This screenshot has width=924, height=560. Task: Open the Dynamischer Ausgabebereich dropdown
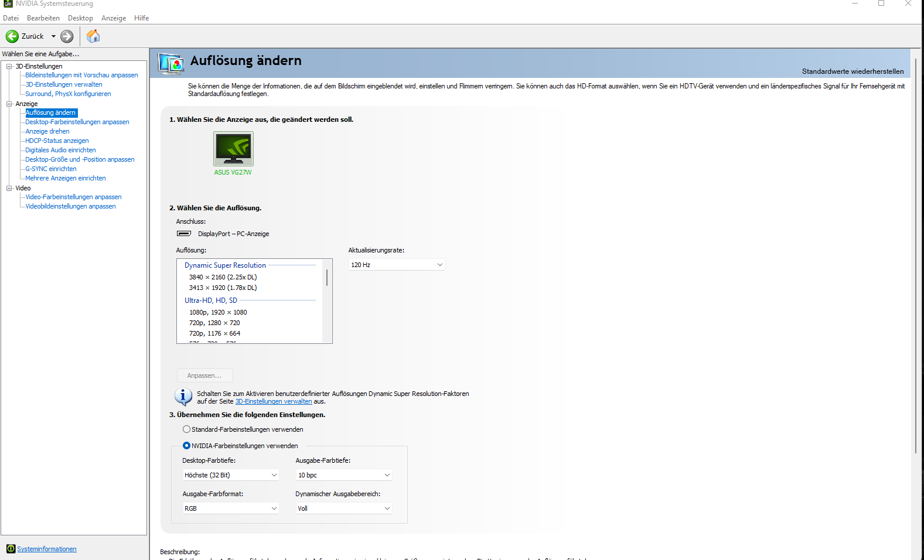click(344, 508)
